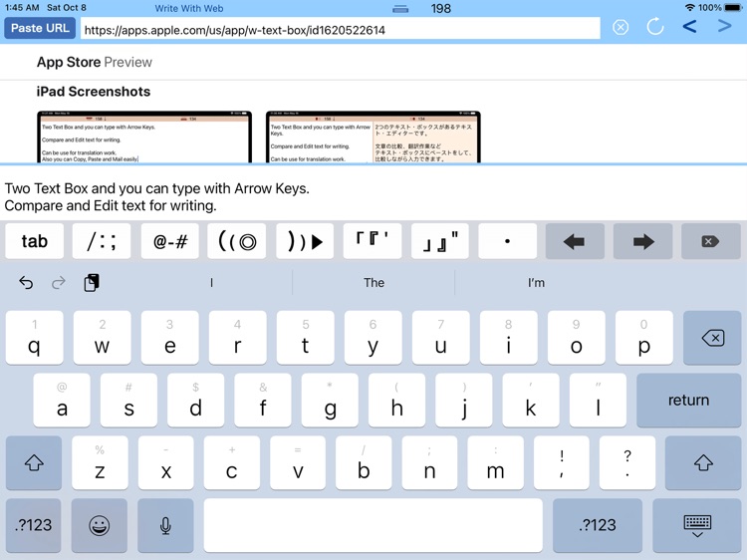Tap the main keyboard backspace key

point(712,338)
